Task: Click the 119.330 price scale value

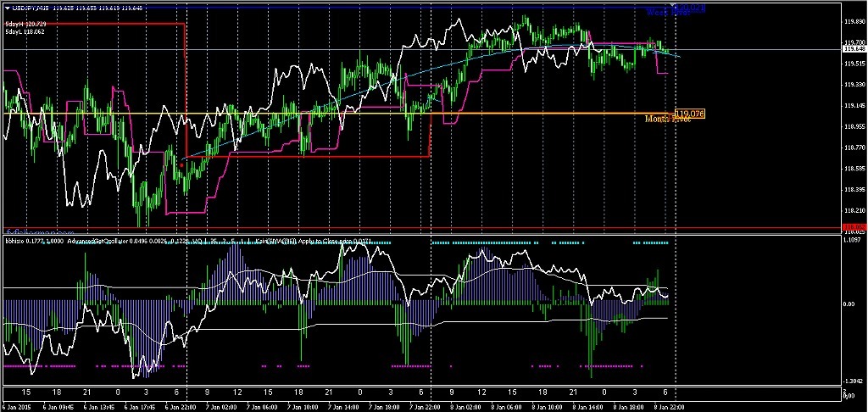Action: (x=855, y=85)
